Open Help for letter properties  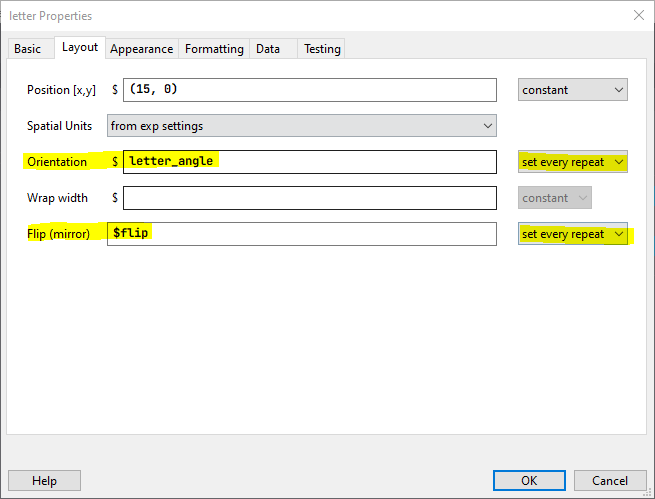pos(45,481)
